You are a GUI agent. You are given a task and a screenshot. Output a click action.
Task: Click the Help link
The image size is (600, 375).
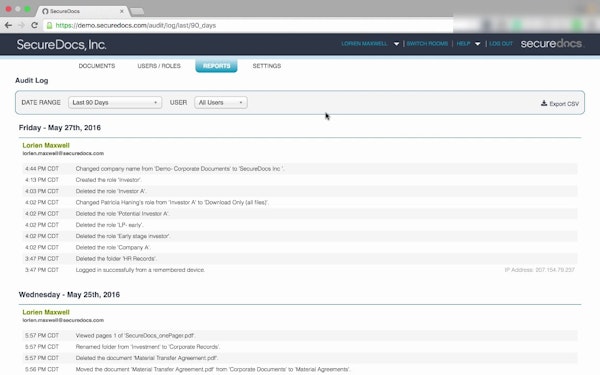pyautogui.click(x=463, y=44)
